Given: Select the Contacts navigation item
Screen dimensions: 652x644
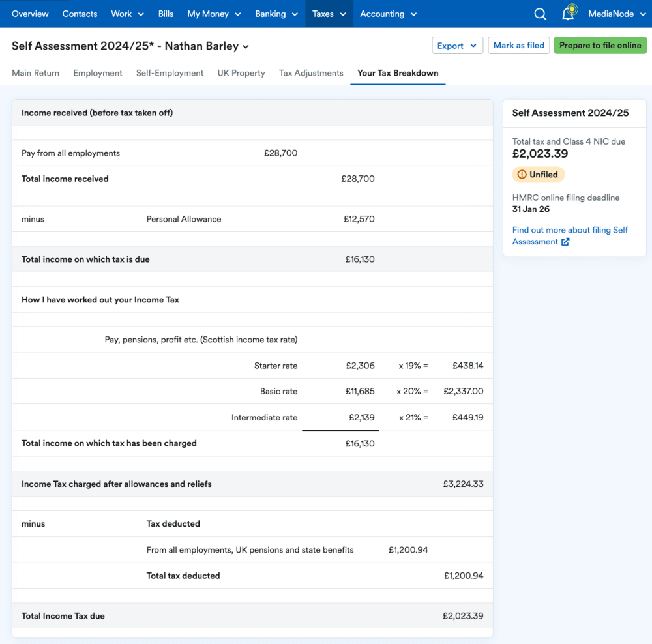Looking at the screenshot, I should pyautogui.click(x=80, y=14).
